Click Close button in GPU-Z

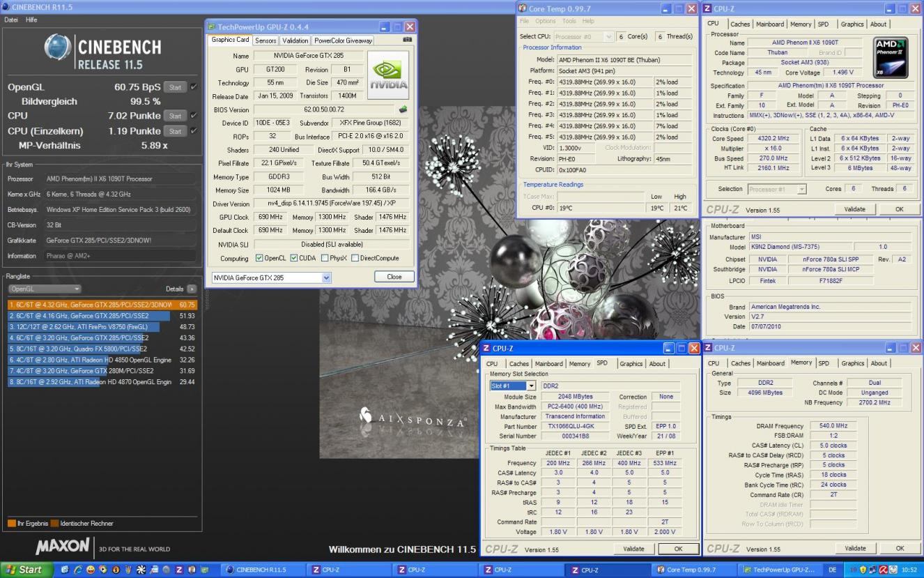(394, 277)
